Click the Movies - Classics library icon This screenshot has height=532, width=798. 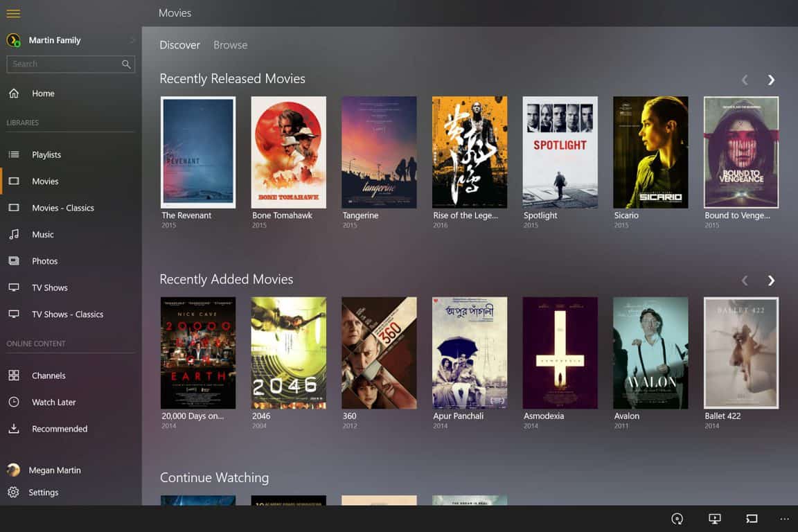click(14, 207)
